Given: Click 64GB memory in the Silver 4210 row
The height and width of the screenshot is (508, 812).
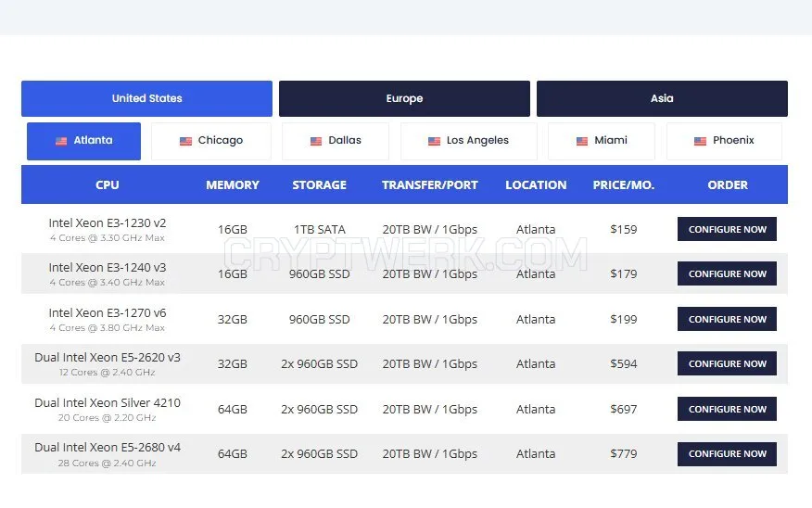Looking at the screenshot, I should pyautogui.click(x=232, y=409).
